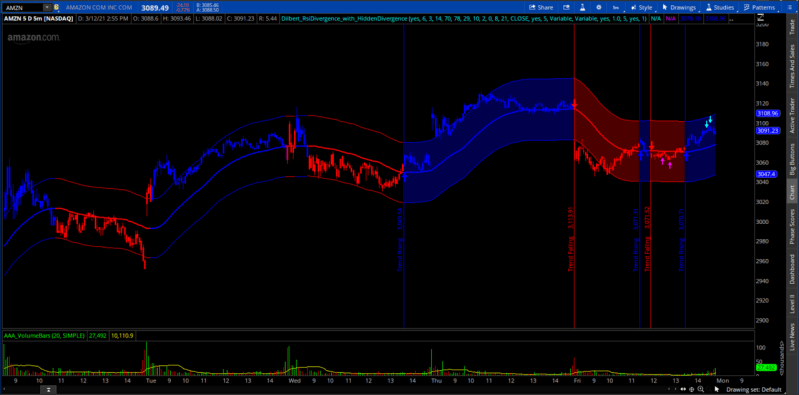Open the Phase Scores sidebar tab
The height and width of the screenshot is (395, 799).
[792, 226]
